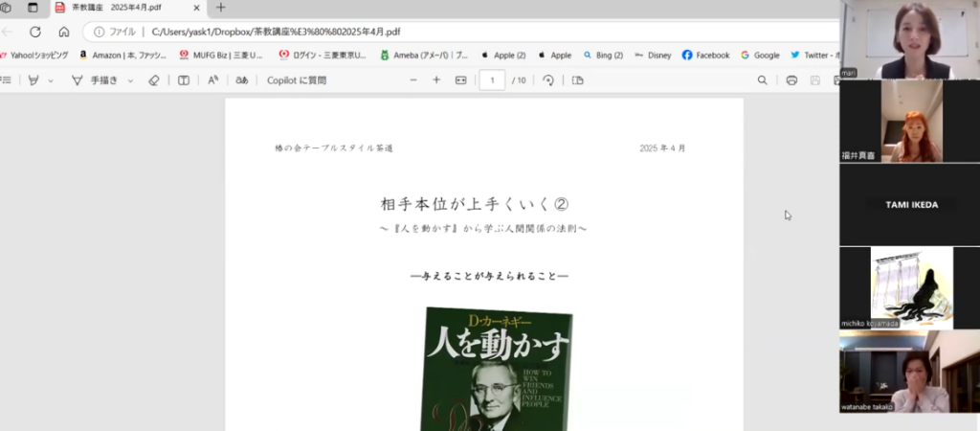
Task: Rotate the PDF page
Action: point(548,80)
